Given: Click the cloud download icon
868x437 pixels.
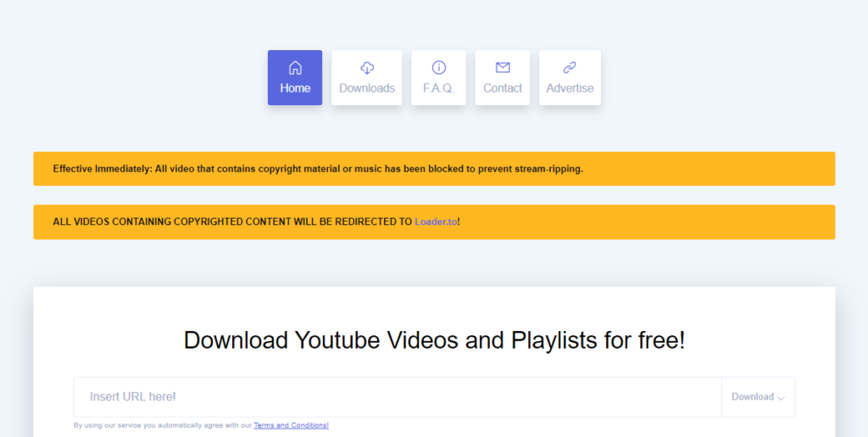Looking at the screenshot, I should coord(367,68).
